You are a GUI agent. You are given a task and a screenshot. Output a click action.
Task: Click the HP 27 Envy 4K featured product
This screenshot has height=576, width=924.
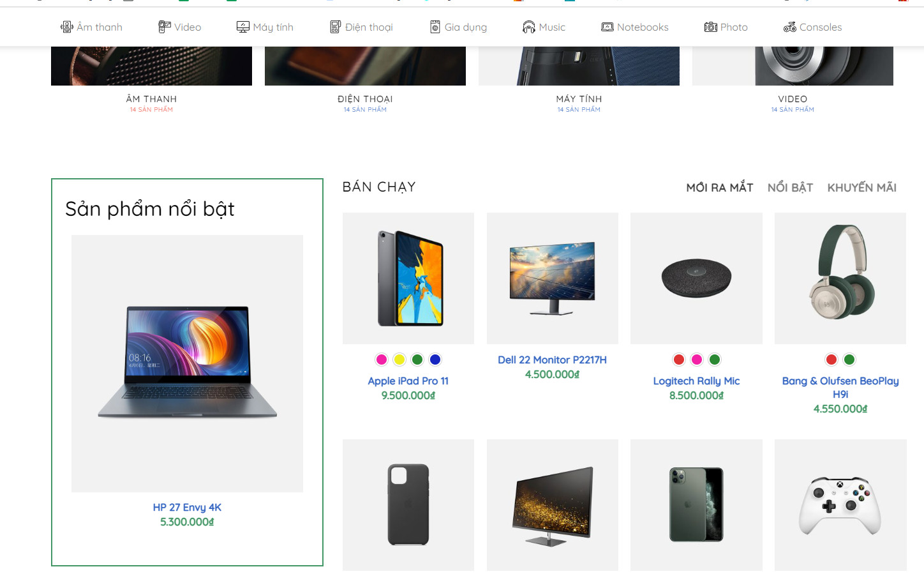186,507
